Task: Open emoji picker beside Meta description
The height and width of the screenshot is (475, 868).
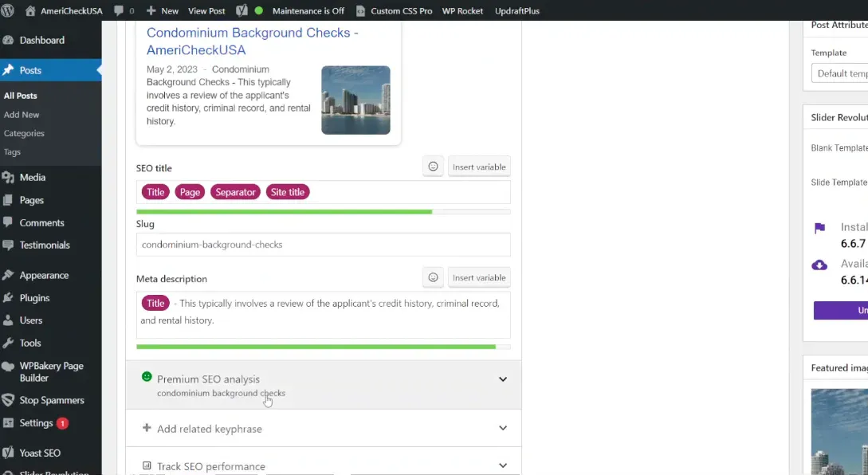Action: coord(433,277)
